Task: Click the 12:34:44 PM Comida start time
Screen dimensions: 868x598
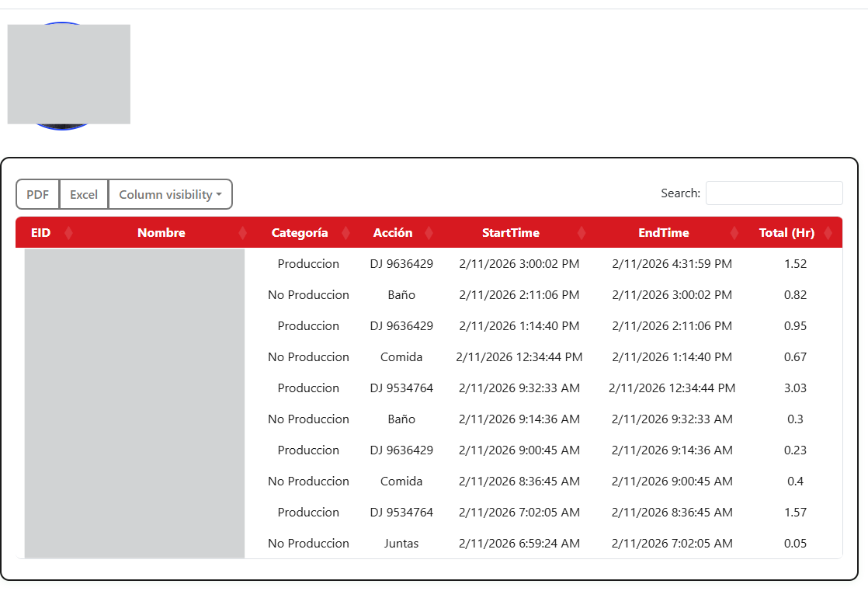Action: point(519,357)
